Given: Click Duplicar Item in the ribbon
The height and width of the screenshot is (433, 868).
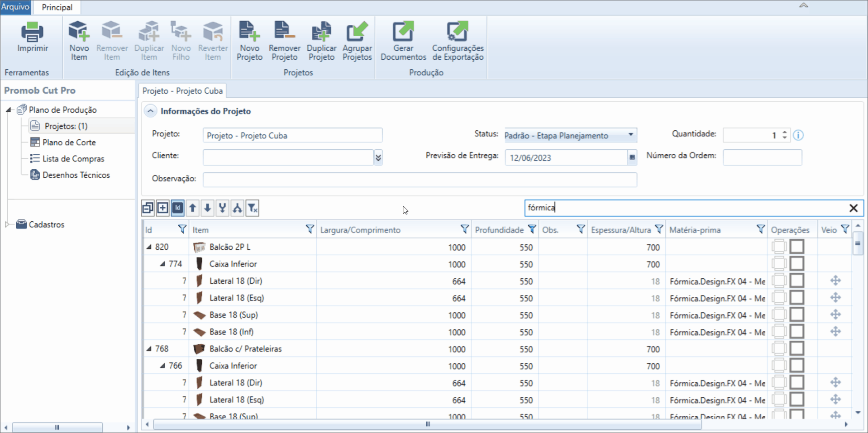Looking at the screenshot, I should click(149, 41).
